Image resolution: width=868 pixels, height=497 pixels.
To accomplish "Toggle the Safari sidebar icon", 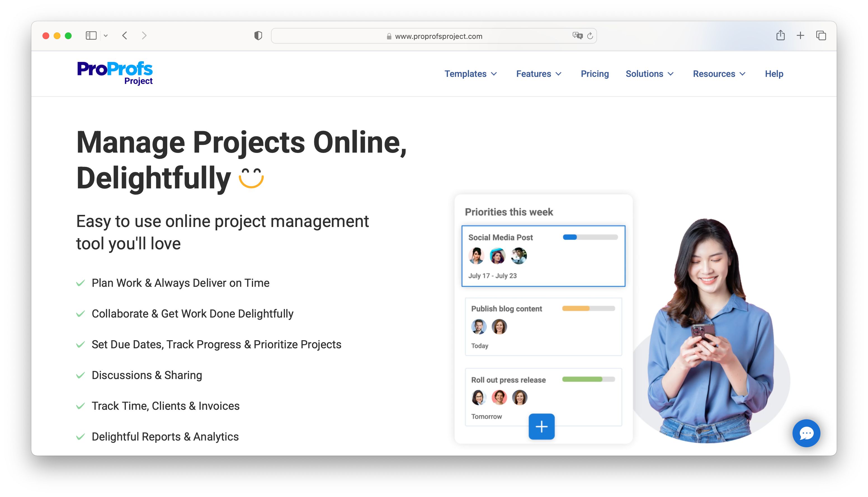I will coord(91,35).
